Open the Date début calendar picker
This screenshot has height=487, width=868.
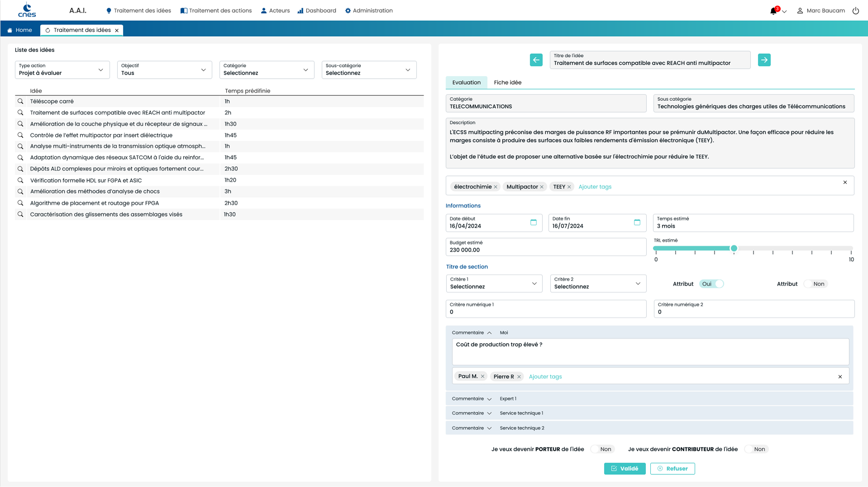point(533,222)
